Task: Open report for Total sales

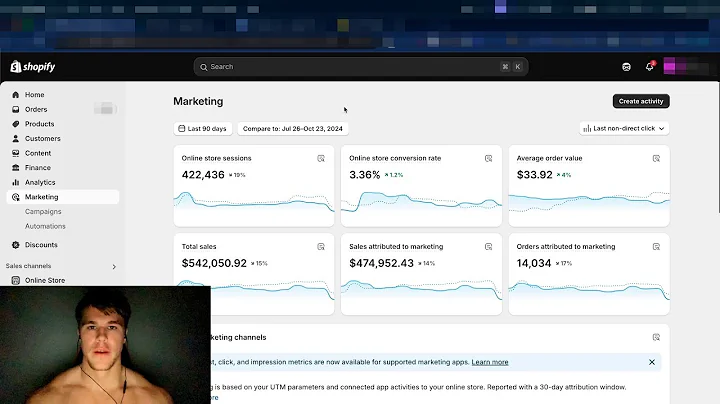Action: point(321,247)
